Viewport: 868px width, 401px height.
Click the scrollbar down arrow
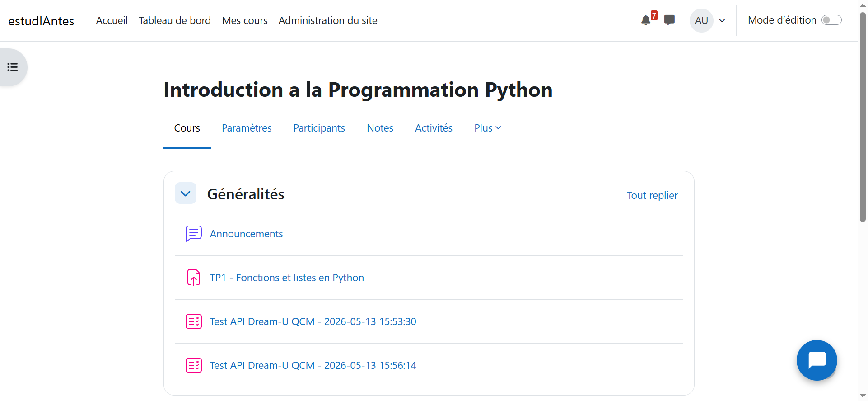tap(863, 396)
